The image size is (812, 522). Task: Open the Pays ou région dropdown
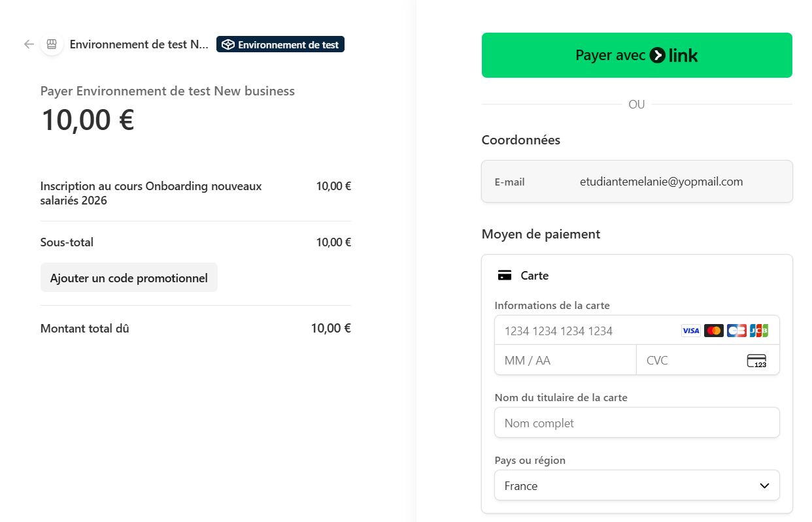click(628, 485)
